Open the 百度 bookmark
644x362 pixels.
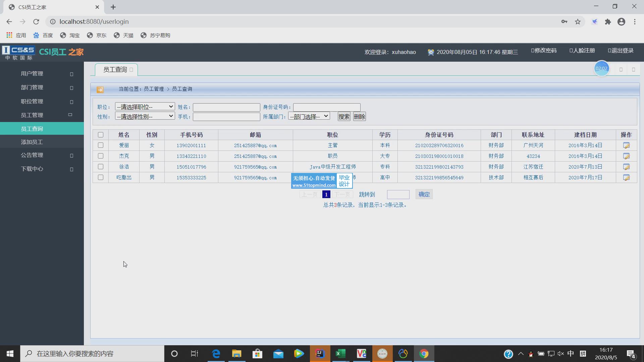[x=43, y=35]
